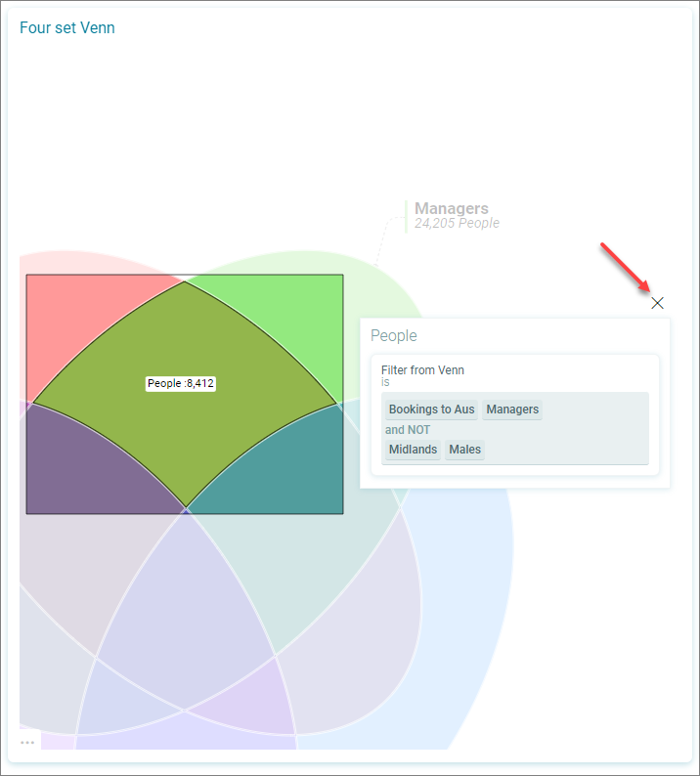Click the People :8,412 tooltip label

[x=180, y=383]
